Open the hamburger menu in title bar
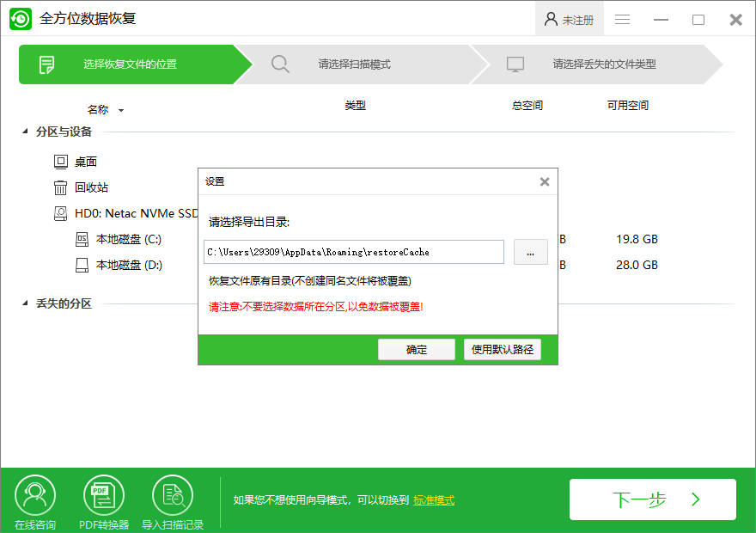This screenshot has width=756, height=533. point(622,19)
